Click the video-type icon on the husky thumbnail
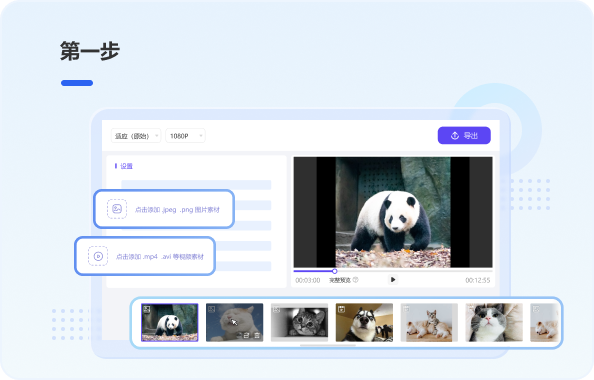The width and height of the screenshot is (594, 380). pyautogui.click(x=341, y=309)
